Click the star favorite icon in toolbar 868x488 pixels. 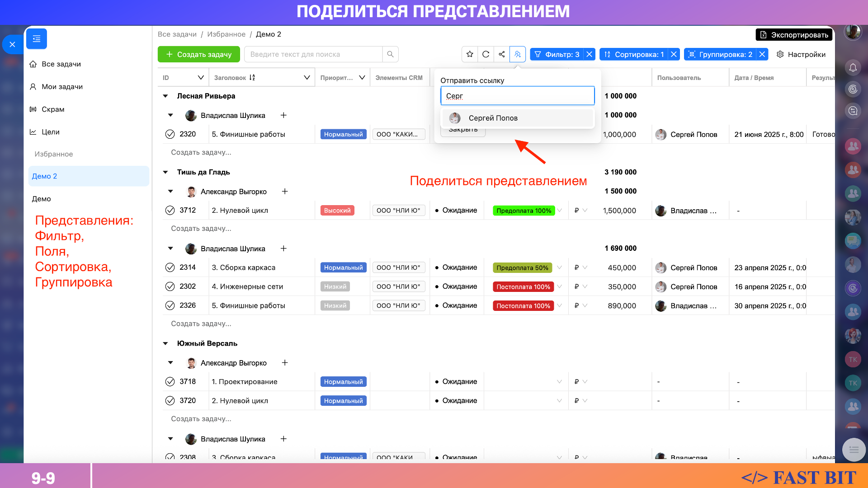pos(470,54)
